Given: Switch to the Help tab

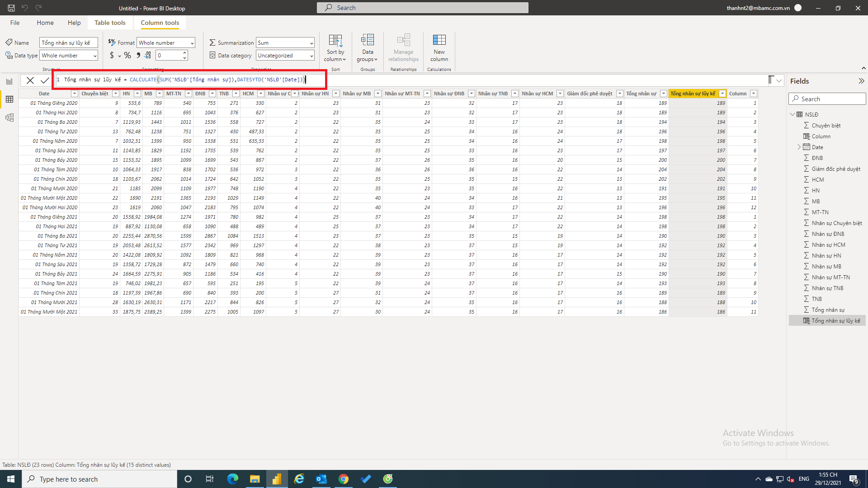Looking at the screenshot, I should 74,23.
